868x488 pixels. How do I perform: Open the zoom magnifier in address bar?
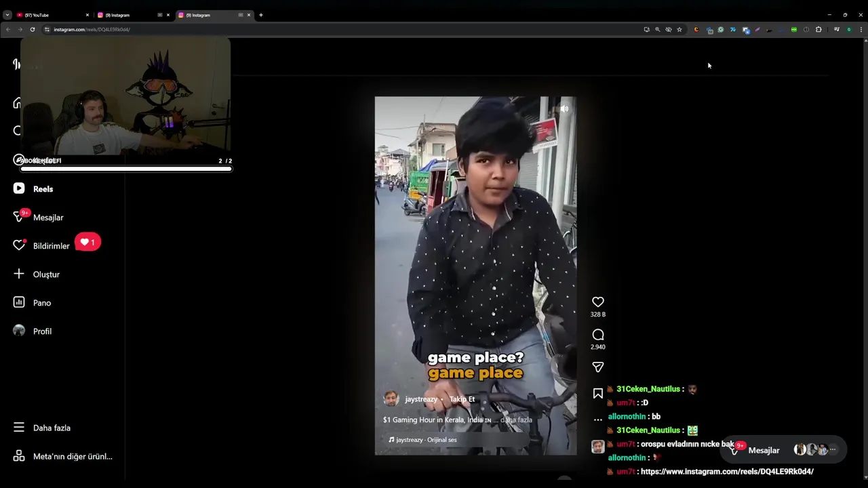pos(657,29)
